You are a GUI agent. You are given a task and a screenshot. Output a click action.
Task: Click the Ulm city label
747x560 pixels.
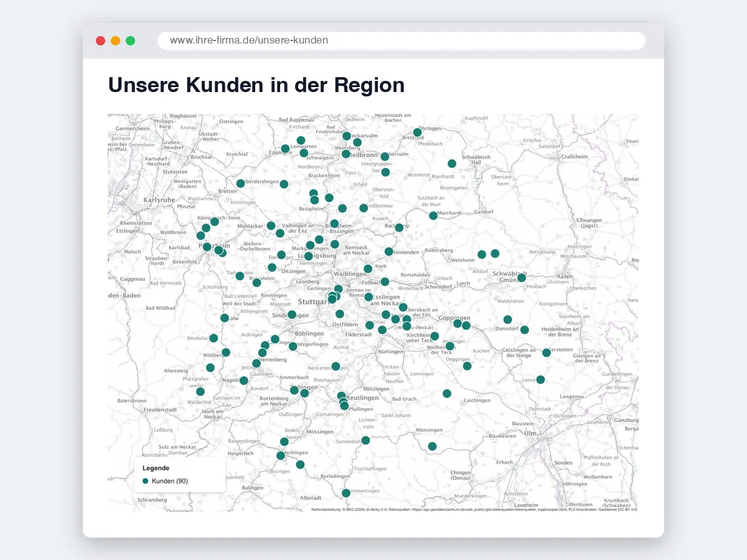click(x=530, y=433)
